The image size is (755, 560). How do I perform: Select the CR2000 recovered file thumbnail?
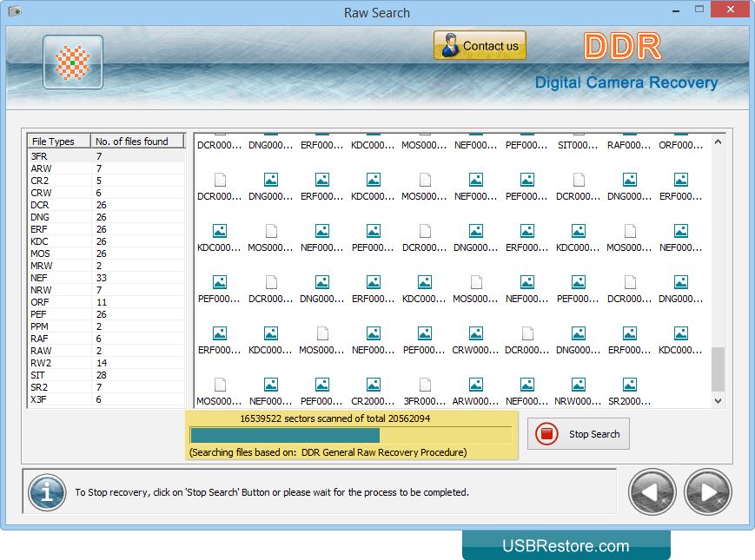(x=373, y=385)
